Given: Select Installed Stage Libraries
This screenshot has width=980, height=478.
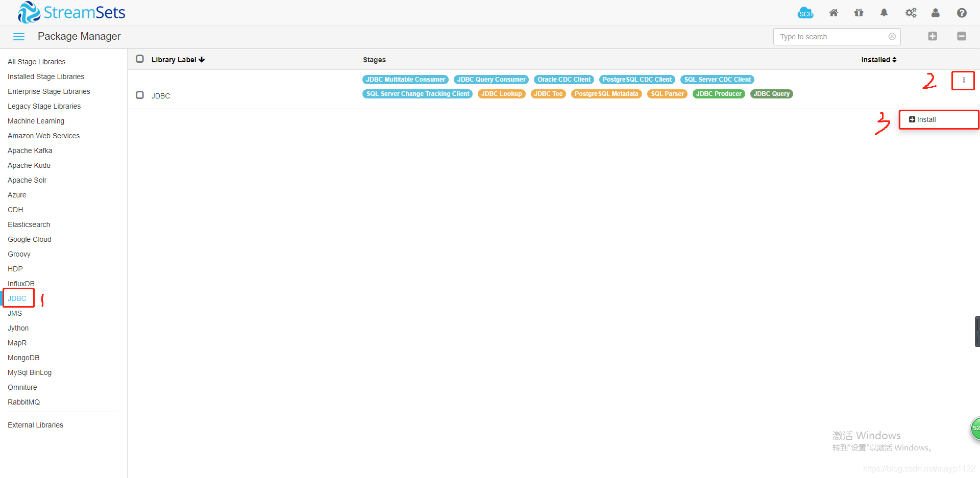Looking at the screenshot, I should (x=46, y=77).
